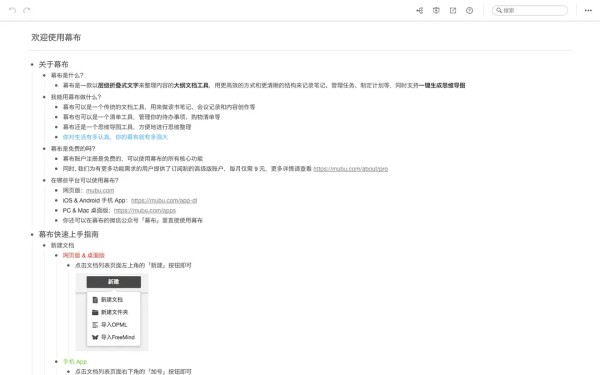Click the document title 欢迎使用幕布
The image size is (600, 375).
pos(56,37)
